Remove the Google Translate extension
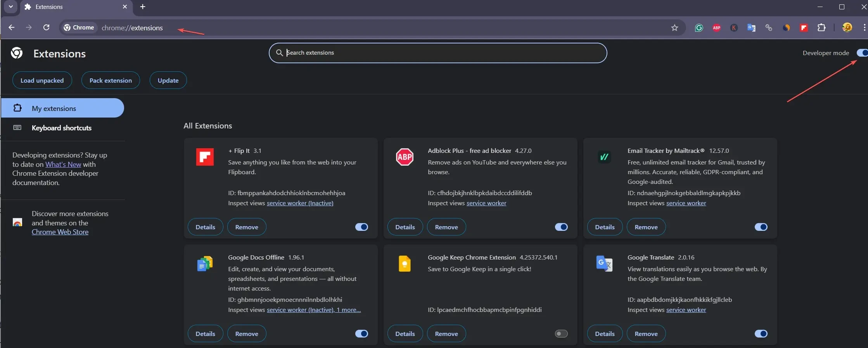The width and height of the screenshot is (868, 348). [646, 334]
